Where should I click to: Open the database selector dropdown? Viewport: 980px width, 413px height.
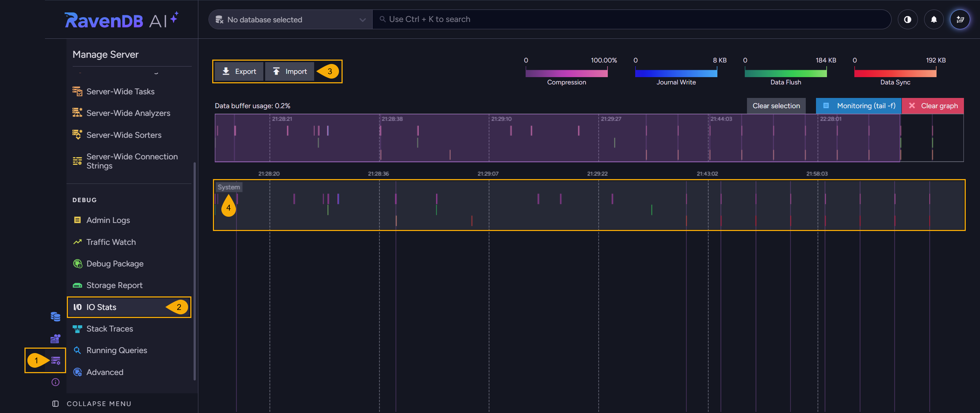pyautogui.click(x=290, y=19)
